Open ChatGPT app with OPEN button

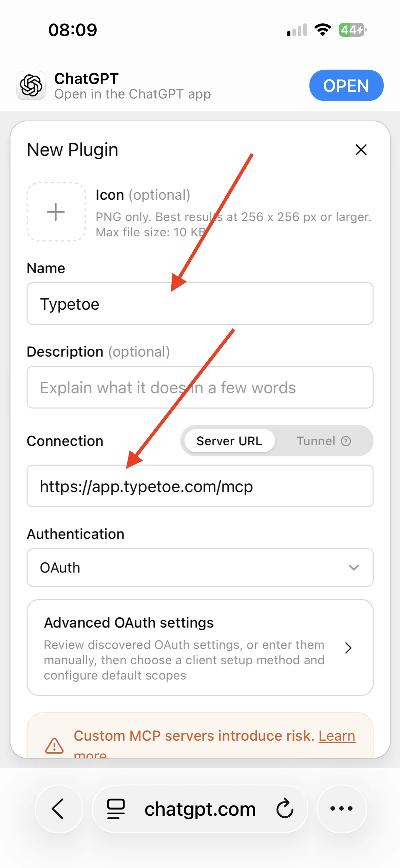click(346, 86)
